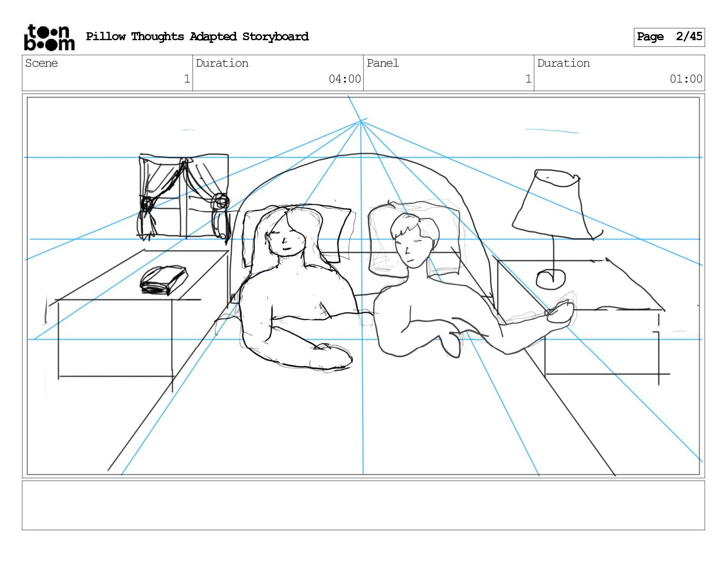Click the 'Page 2/45' page indicator
This screenshot has width=728, height=563.
(x=669, y=37)
